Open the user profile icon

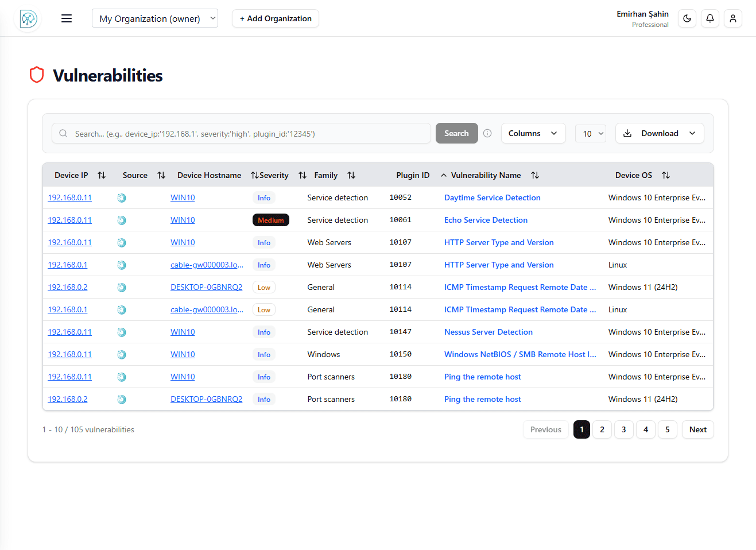732,18
